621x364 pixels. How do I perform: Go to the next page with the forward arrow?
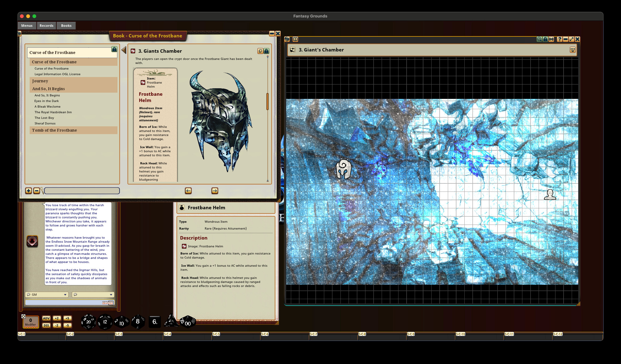coord(214,191)
